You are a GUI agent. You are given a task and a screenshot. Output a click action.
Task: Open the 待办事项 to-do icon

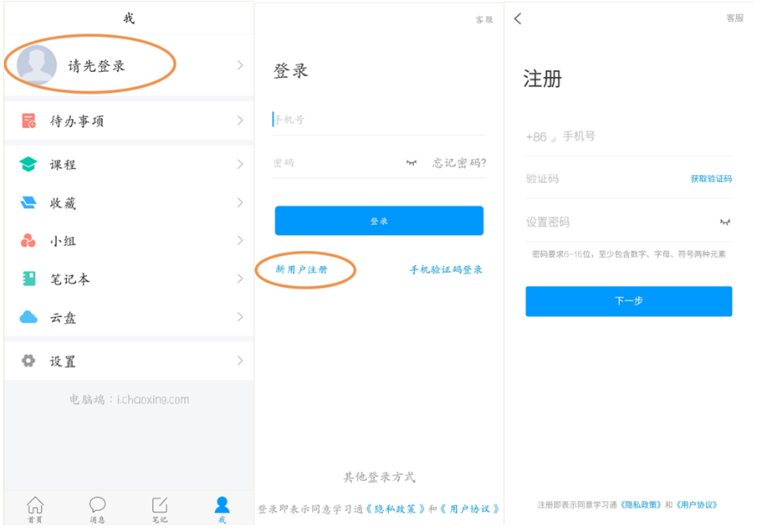pos(29,121)
